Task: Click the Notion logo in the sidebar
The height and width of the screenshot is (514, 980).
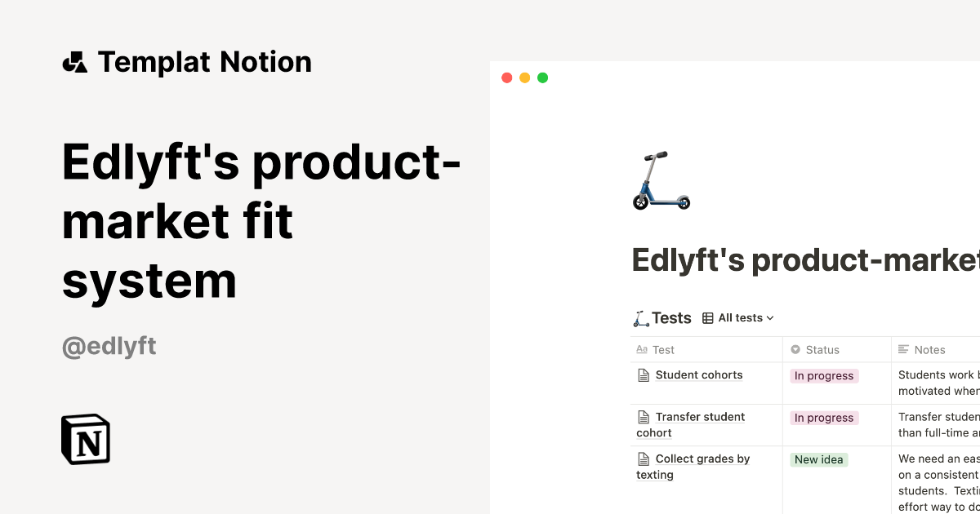Action: 85,439
